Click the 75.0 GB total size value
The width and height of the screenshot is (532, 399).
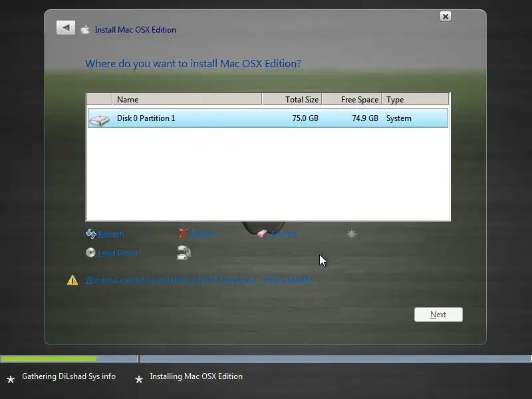(x=305, y=118)
